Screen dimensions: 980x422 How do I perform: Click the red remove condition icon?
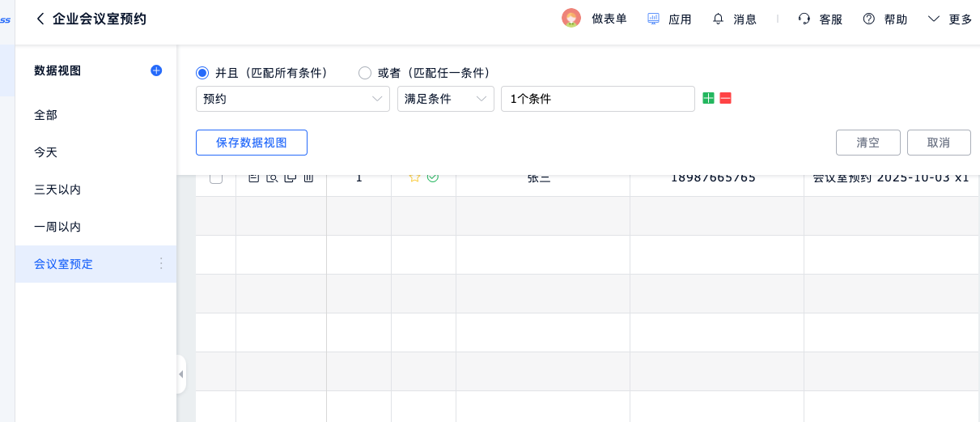725,98
